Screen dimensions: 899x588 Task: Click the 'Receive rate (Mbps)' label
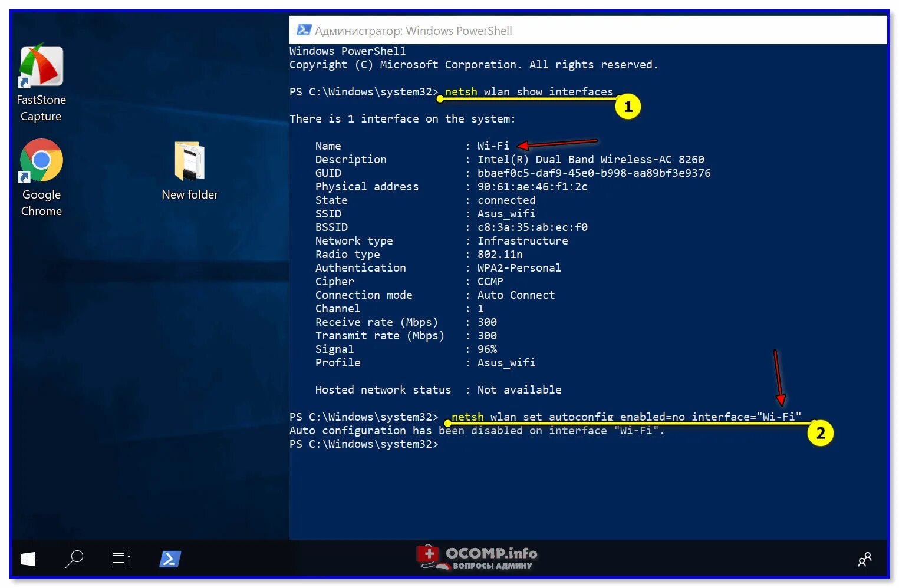click(x=377, y=322)
